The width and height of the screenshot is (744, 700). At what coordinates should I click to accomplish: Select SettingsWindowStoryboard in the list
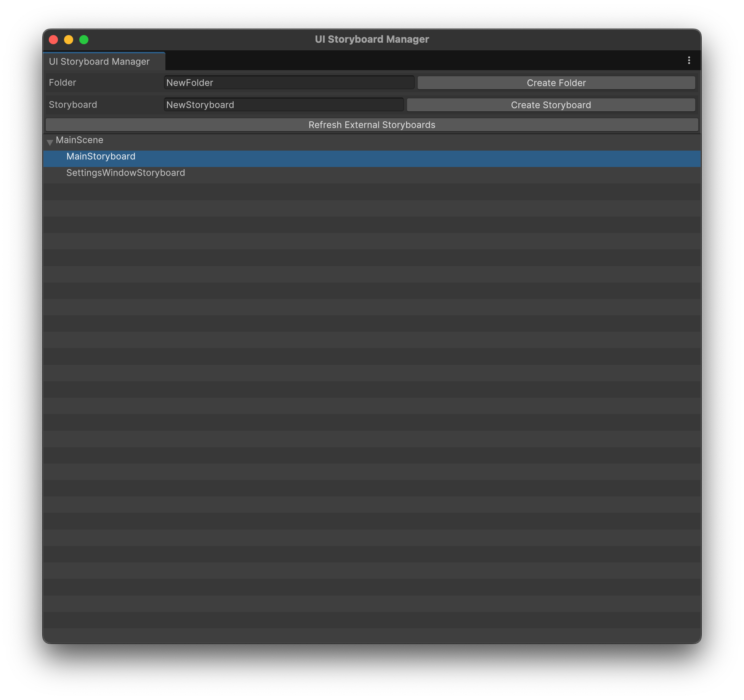click(x=125, y=173)
